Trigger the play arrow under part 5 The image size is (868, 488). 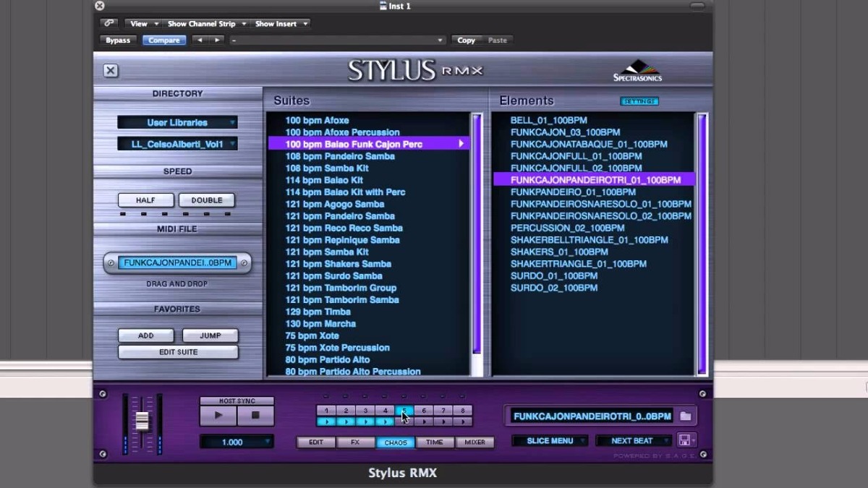(404, 421)
